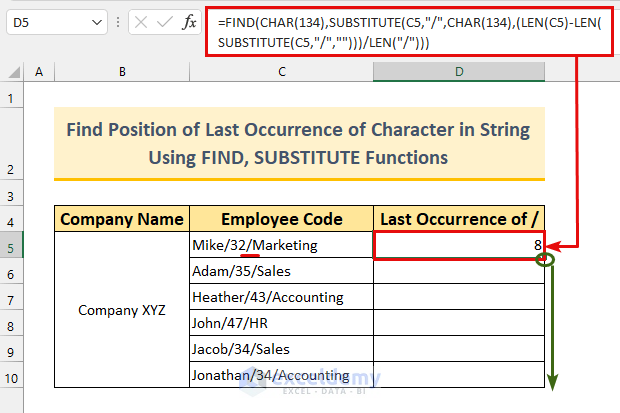Select row 6 header
The height and width of the screenshot is (413, 620).
11,271
